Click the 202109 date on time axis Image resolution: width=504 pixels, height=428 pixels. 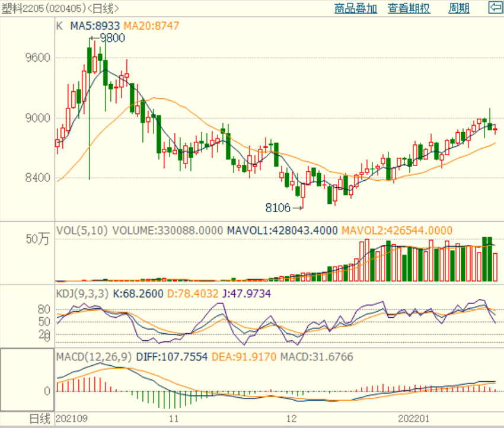tap(71, 419)
